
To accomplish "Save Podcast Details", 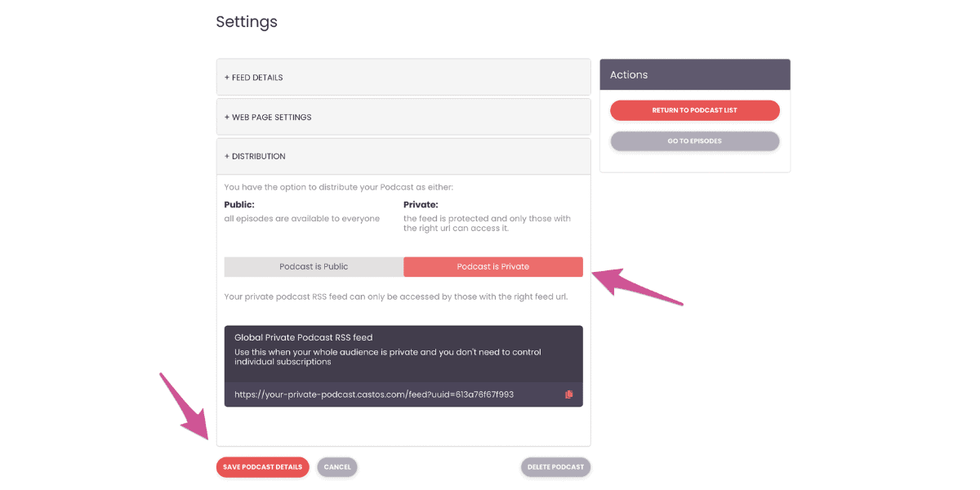I will [x=262, y=467].
